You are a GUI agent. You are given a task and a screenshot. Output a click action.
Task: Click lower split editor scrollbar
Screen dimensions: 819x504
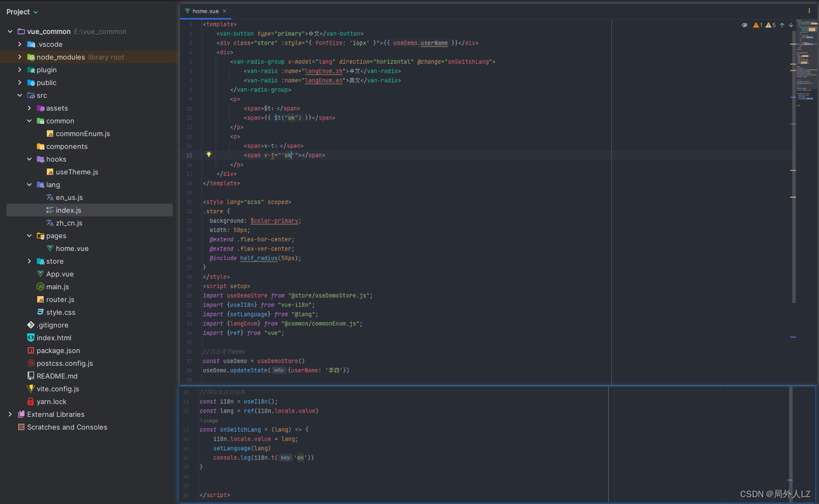[x=791, y=436]
